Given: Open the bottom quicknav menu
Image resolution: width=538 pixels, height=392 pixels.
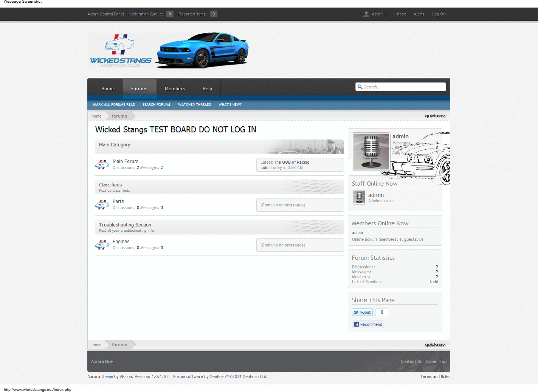Looking at the screenshot, I should pos(435,345).
